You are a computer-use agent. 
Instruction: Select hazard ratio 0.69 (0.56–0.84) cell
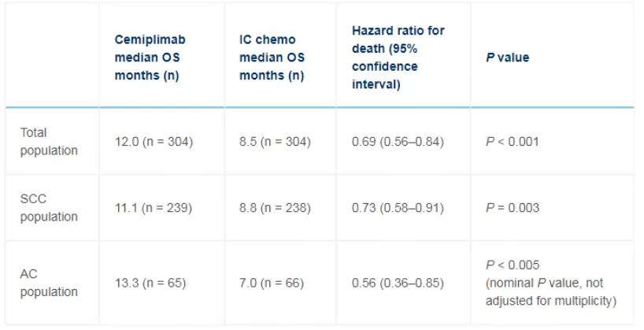coord(398,142)
